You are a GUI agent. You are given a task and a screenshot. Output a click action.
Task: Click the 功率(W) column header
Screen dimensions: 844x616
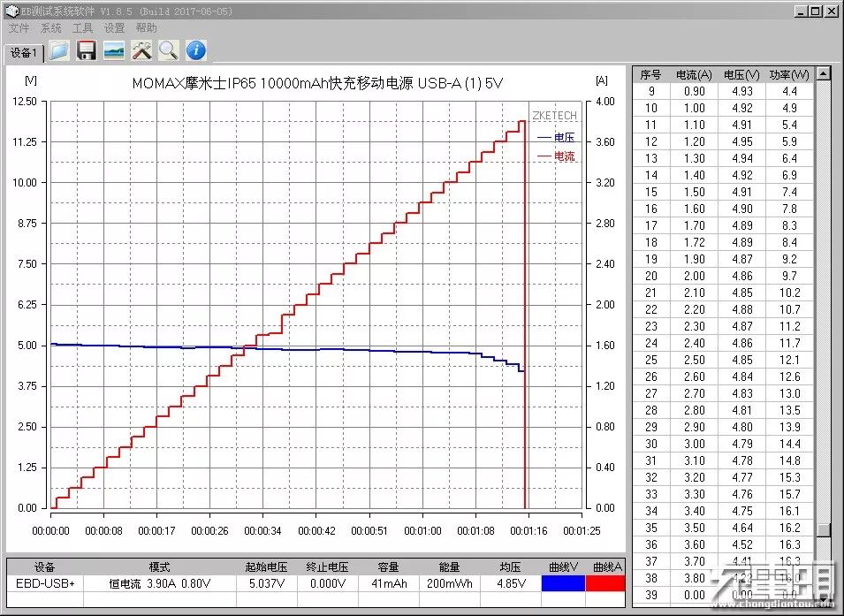point(789,75)
